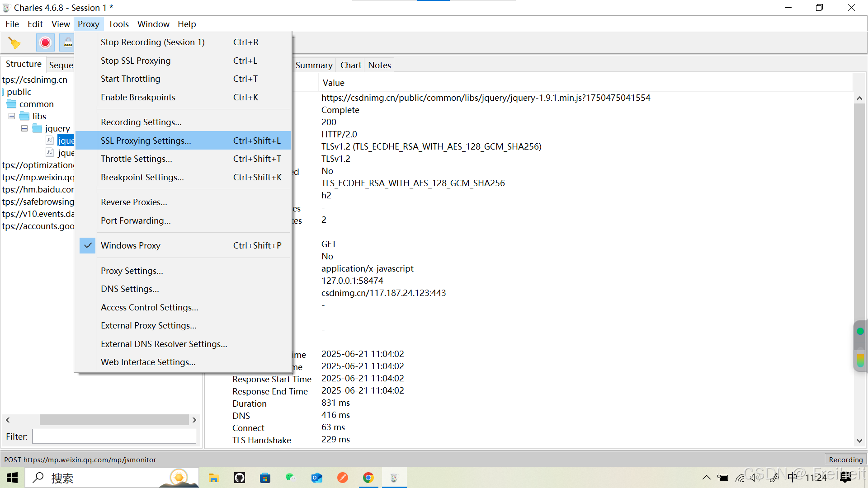Select the tps://csdnimg.cn host item
This screenshot has height=488, width=868.
click(35, 80)
